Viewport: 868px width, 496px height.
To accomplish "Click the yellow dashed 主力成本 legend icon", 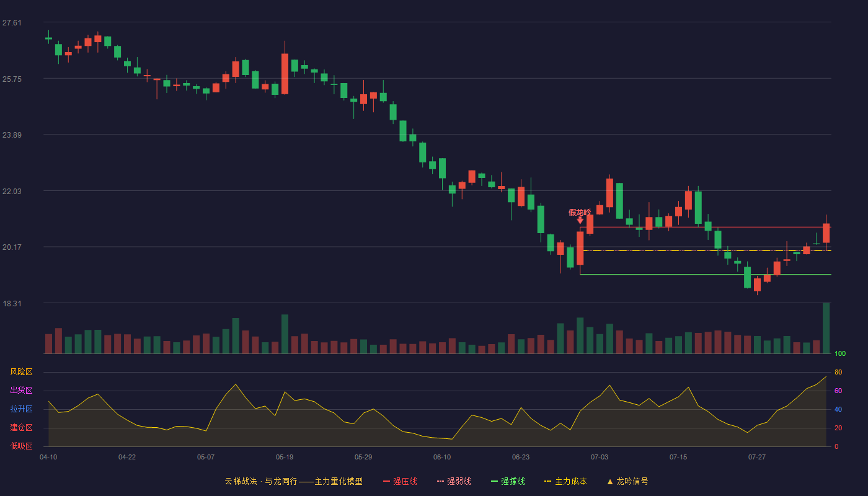I will pos(548,481).
